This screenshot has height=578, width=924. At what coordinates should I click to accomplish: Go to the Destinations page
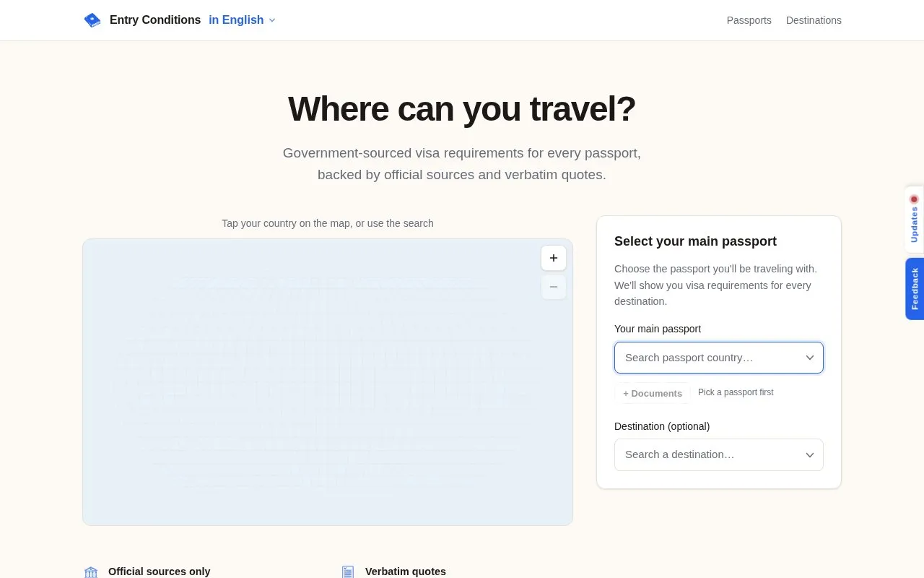[814, 20]
